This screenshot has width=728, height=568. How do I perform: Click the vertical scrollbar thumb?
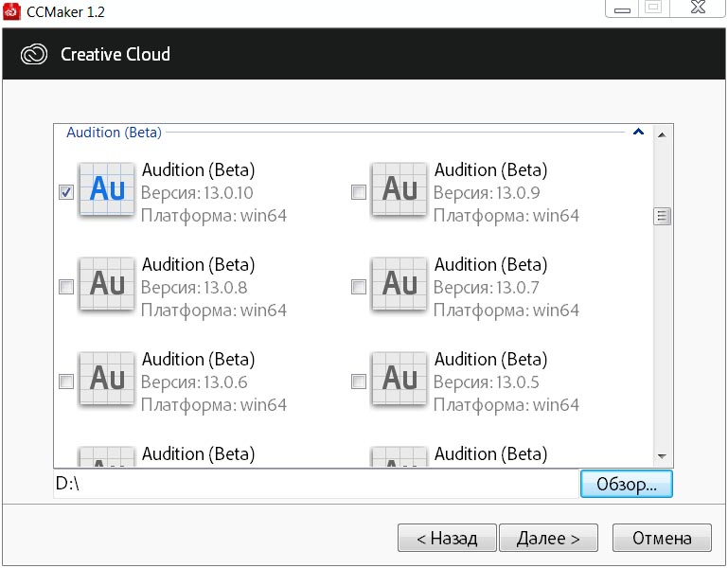coord(662,216)
